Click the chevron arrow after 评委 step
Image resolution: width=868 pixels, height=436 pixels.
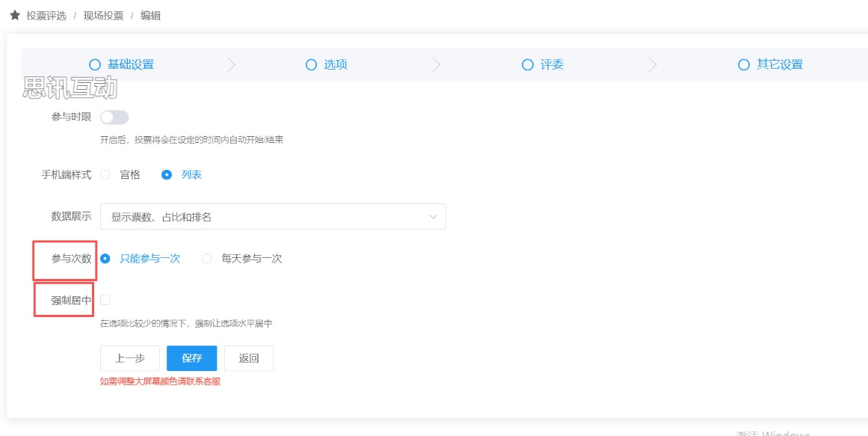[x=652, y=65]
